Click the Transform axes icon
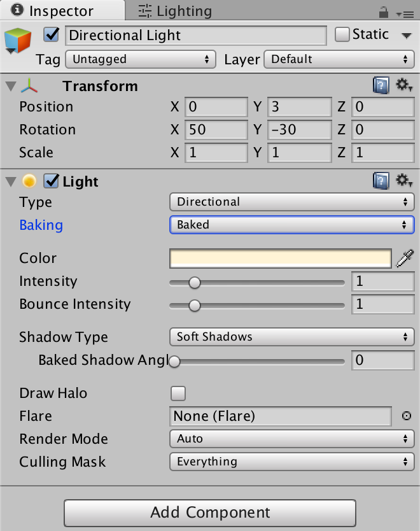This screenshot has height=531, width=420. (29, 86)
